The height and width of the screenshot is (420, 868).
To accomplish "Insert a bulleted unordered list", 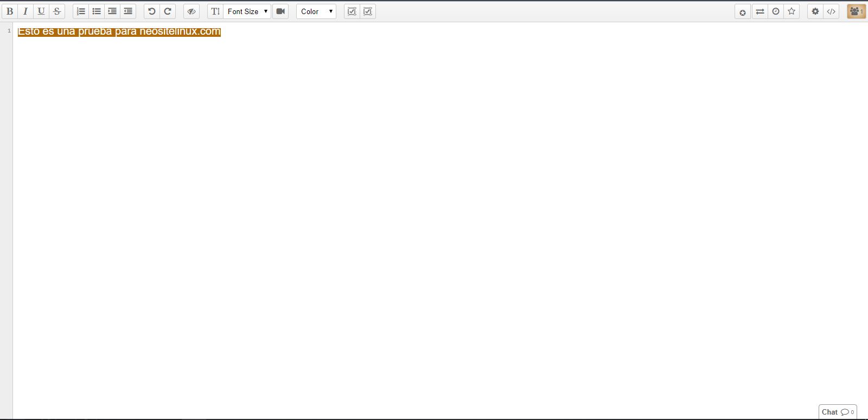I will pyautogui.click(x=97, y=11).
